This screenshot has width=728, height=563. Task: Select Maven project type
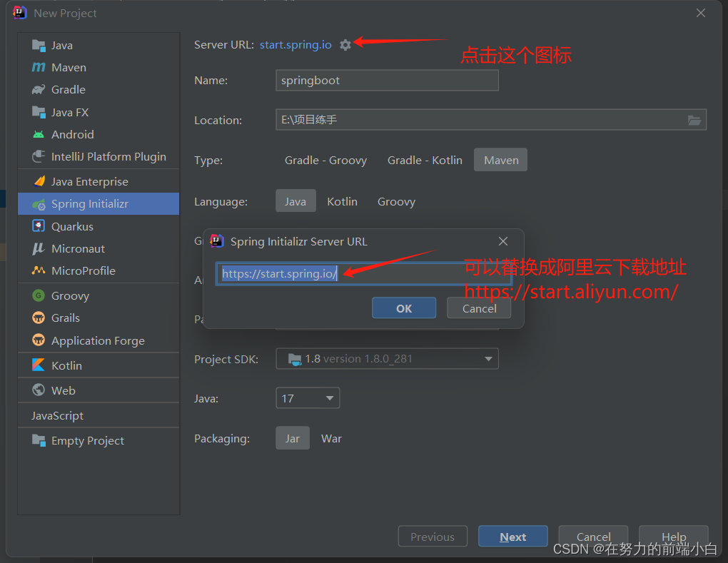pos(500,160)
